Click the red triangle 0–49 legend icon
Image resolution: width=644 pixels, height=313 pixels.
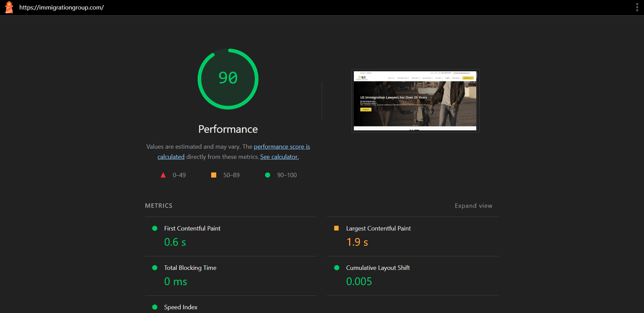[163, 175]
